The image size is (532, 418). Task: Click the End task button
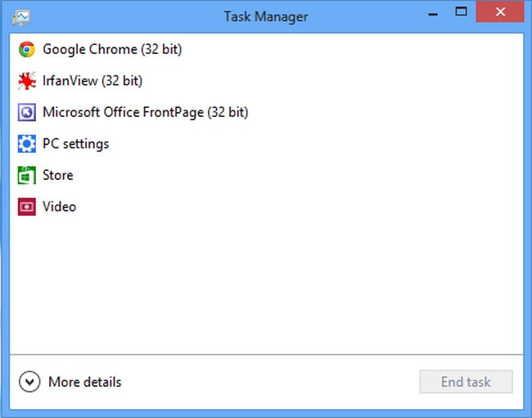(x=467, y=382)
